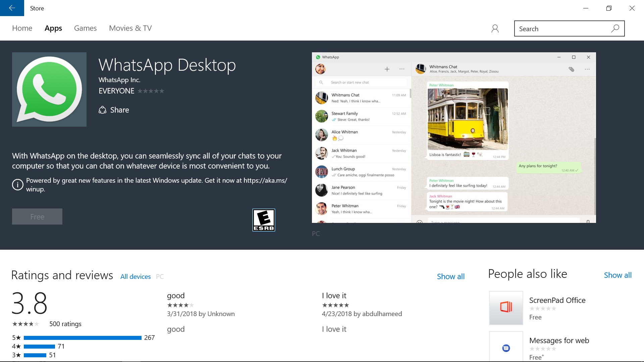Click the WhatsApp Desktop title heading
The height and width of the screenshot is (362, 644).
click(x=167, y=65)
